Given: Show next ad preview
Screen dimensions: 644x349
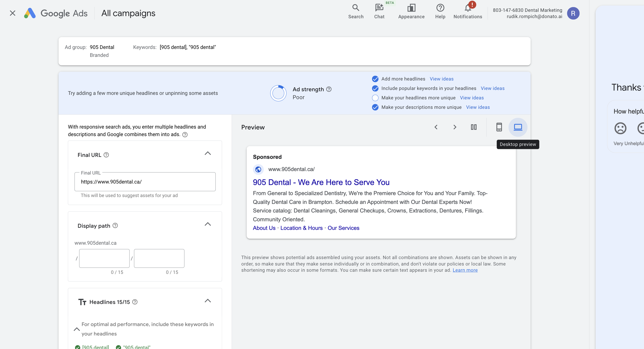Looking at the screenshot, I should point(454,127).
